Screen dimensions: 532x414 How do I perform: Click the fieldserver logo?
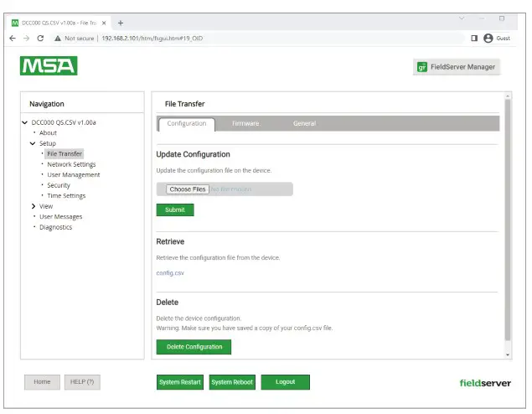point(485,384)
